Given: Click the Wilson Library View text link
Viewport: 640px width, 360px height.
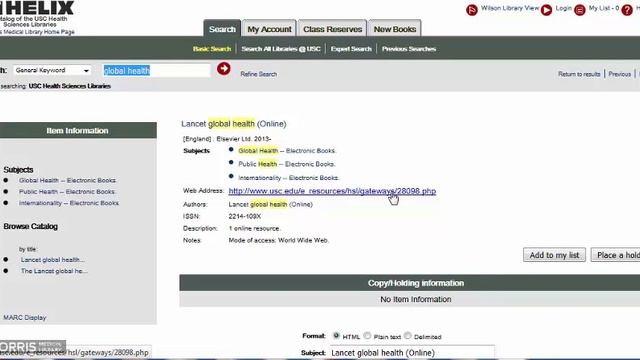Looking at the screenshot, I should (510, 8).
